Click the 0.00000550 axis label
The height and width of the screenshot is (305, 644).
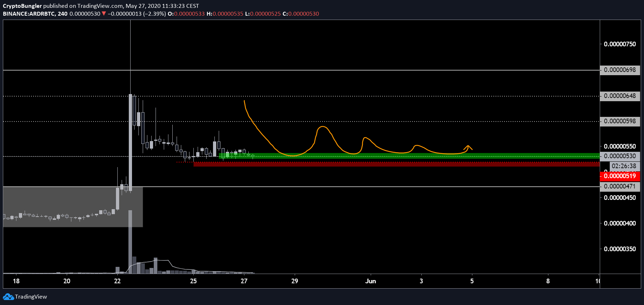pyautogui.click(x=620, y=146)
